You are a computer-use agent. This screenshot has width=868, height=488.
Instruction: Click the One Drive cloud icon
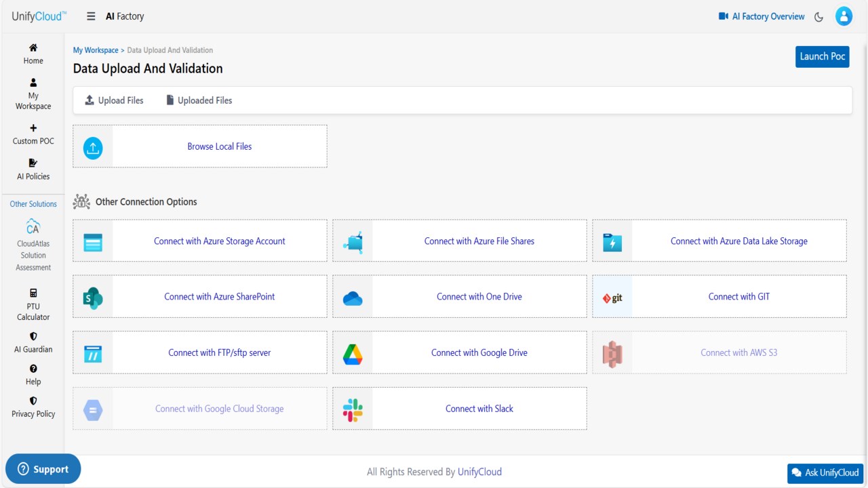pos(353,298)
